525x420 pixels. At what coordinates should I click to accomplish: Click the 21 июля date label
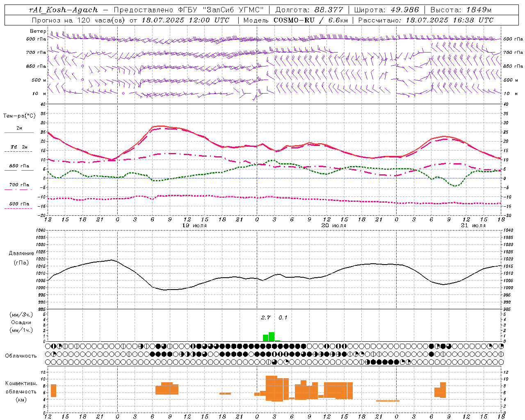(x=473, y=226)
